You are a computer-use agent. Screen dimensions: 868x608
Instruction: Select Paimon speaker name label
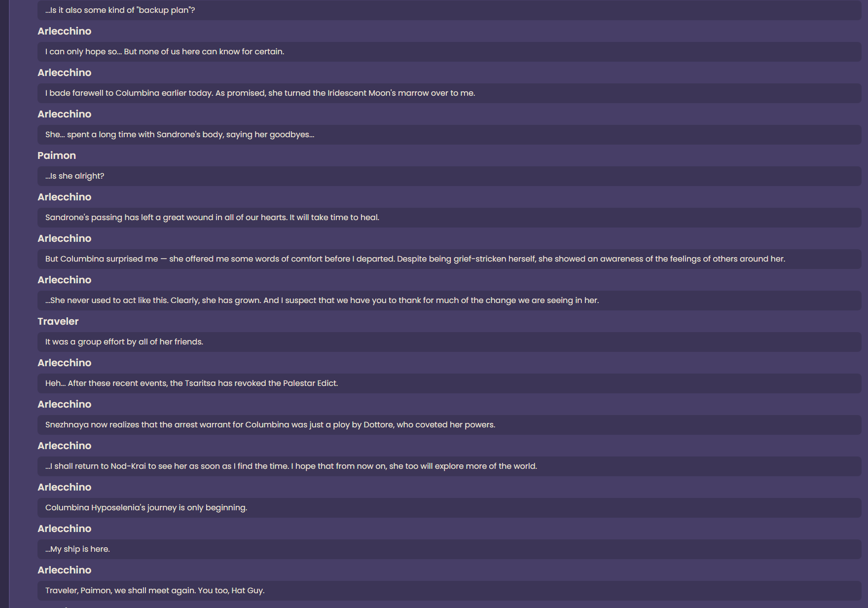pos(57,155)
